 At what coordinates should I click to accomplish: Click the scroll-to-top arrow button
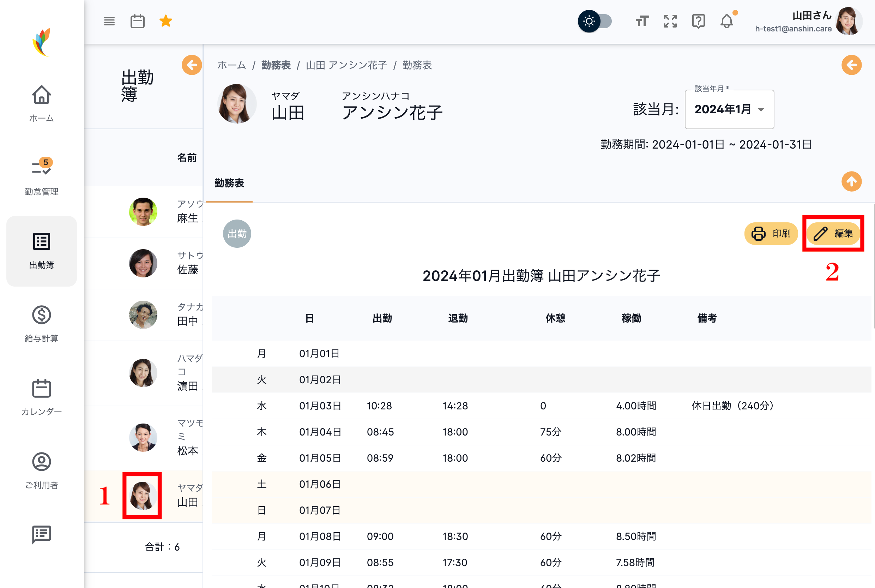pyautogui.click(x=851, y=182)
